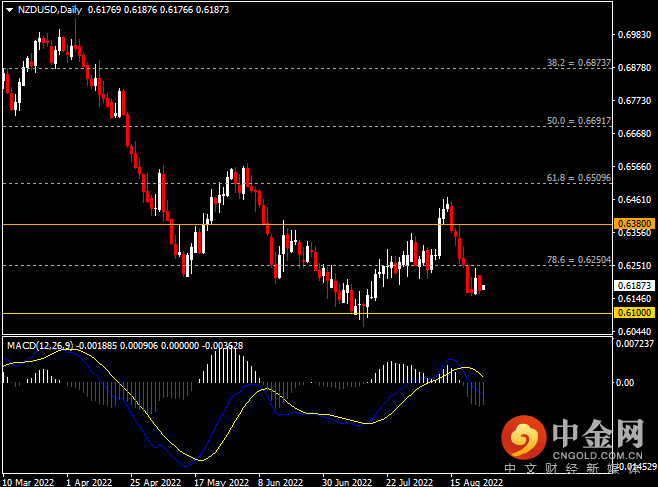
Task: Select the 17 May 2022 date label
Action: tap(222, 482)
